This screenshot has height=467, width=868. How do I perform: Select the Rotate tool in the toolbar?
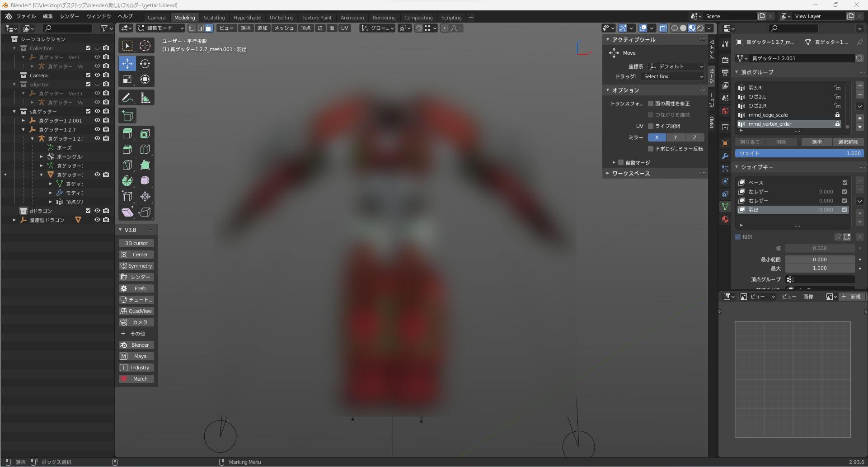[145, 64]
